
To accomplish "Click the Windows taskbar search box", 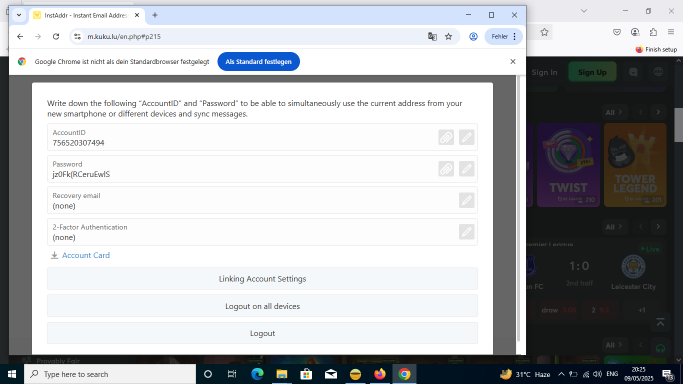I will 110,374.
